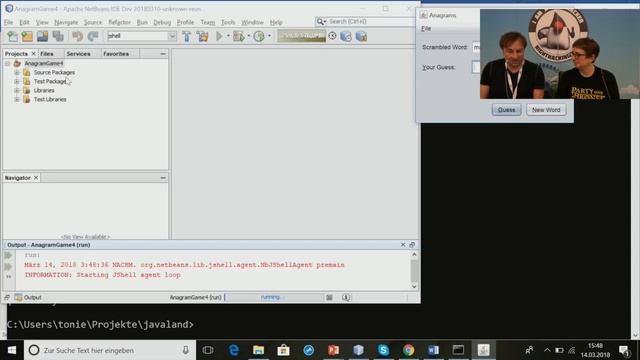This screenshot has height=360, width=640.
Task: Click the last blue cube toolbar icon
Action: pyautogui.click(x=361, y=36)
